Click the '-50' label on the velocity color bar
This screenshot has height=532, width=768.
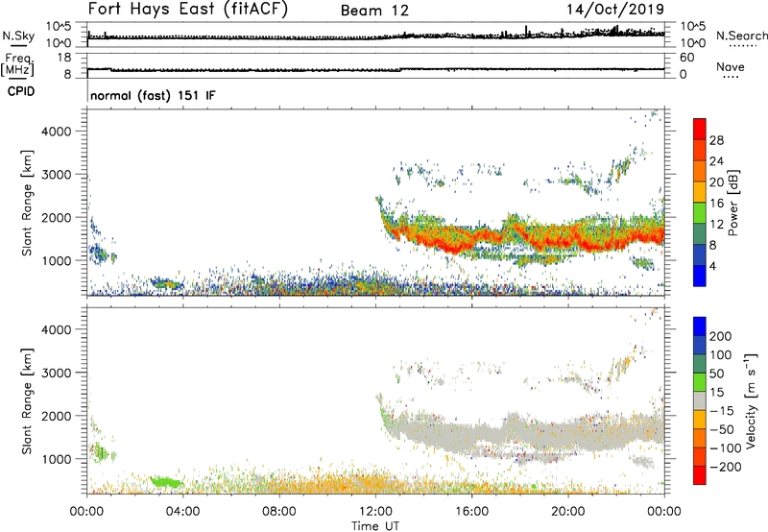coord(722,429)
